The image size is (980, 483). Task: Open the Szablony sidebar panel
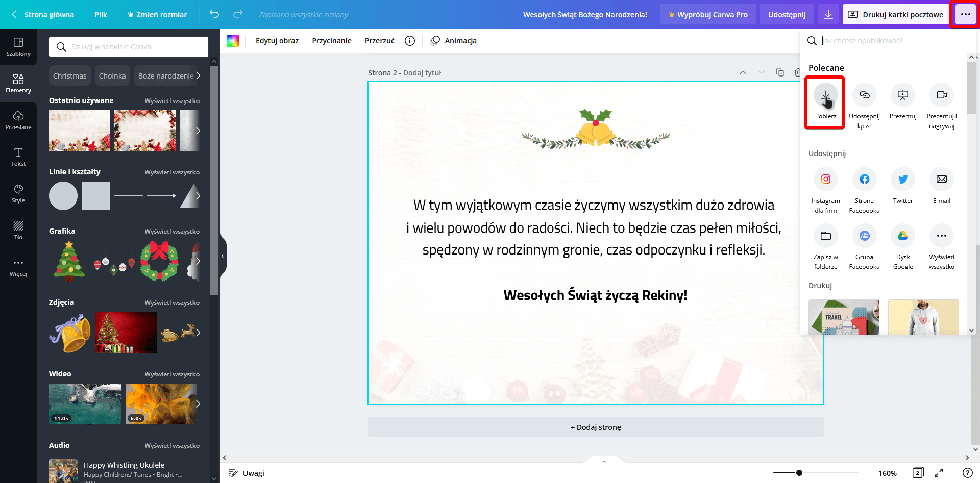(18, 47)
